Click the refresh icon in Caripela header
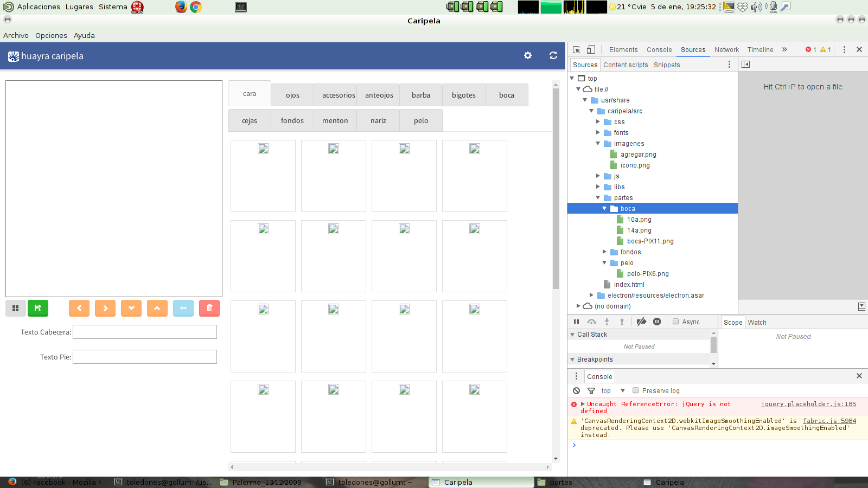Viewport: 868px width, 488px height. point(553,55)
